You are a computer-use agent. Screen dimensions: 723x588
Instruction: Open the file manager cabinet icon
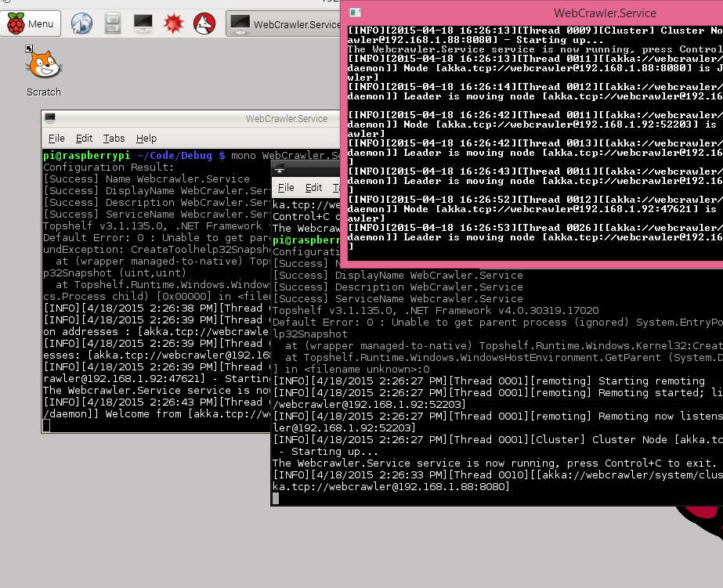pos(112,23)
